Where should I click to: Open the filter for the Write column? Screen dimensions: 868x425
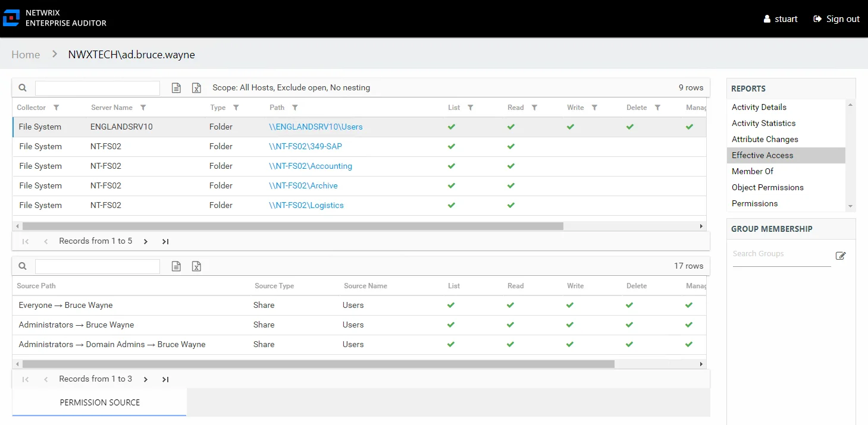[594, 108]
